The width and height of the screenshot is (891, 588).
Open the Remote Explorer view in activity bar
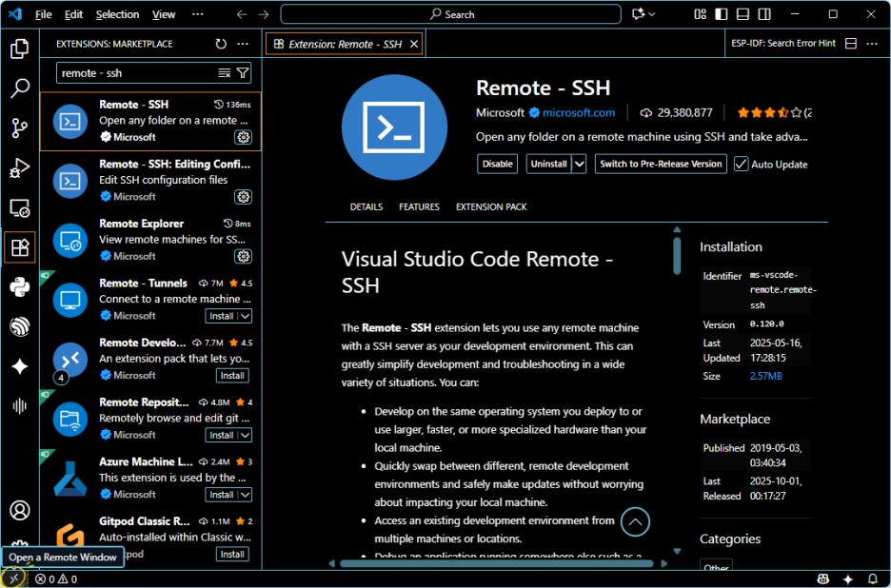20,208
